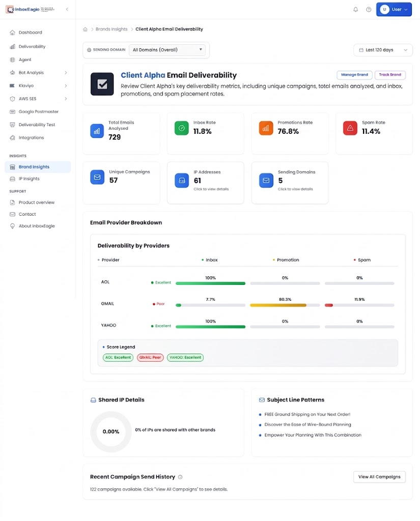Open Dashboard in the sidebar
Image resolution: width=420 pixels, height=521 pixels.
pos(30,33)
